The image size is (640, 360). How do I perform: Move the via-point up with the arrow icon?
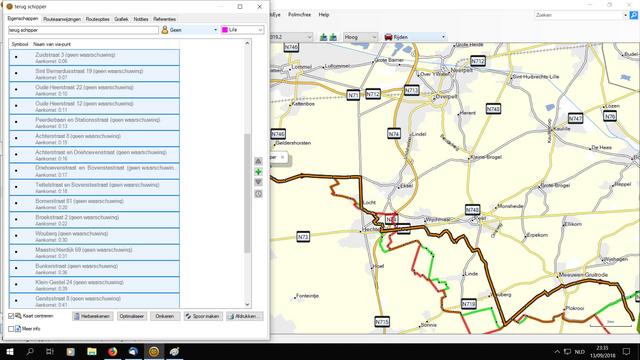pyautogui.click(x=258, y=161)
